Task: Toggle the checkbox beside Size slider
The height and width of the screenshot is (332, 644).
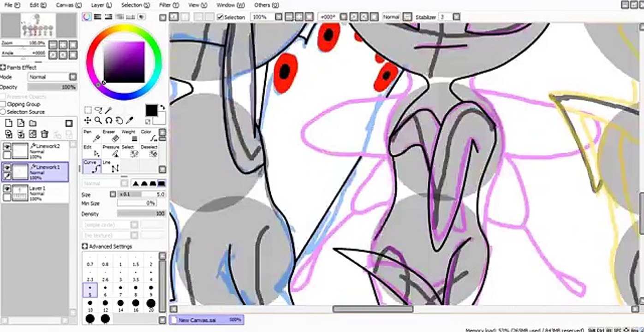Action: point(113,195)
